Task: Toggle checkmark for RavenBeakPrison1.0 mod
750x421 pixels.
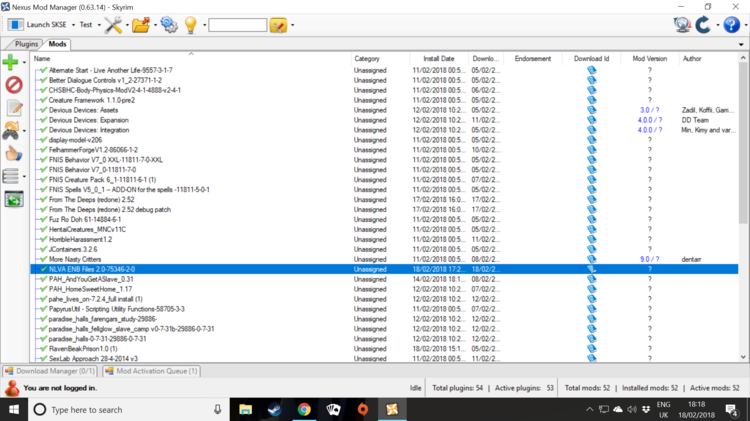Action: [x=44, y=349]
